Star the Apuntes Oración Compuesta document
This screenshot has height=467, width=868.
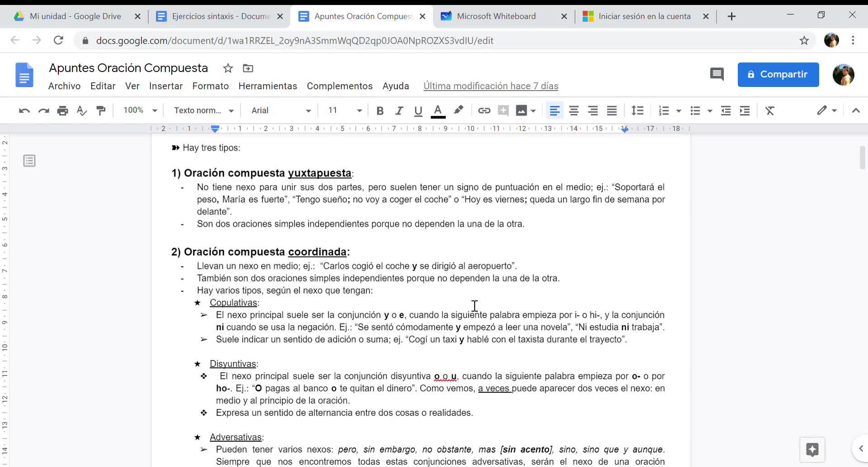coord(228,68)
